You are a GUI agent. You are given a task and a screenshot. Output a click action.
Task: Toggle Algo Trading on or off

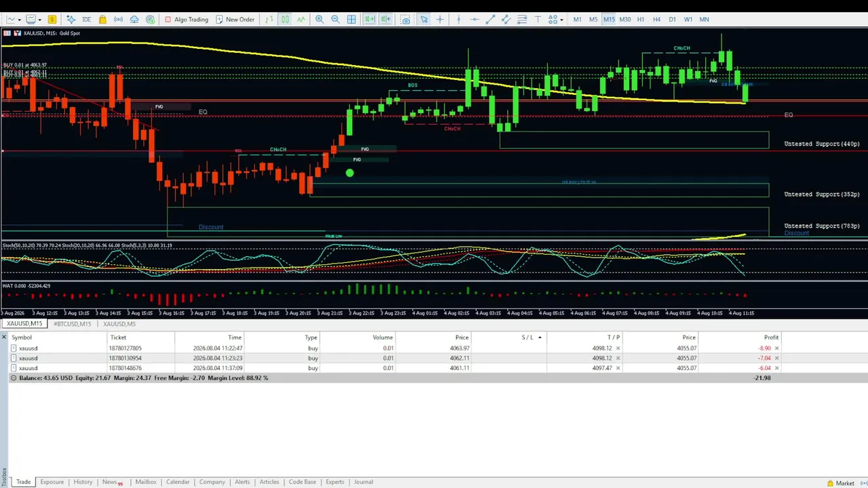coord(186,19)
